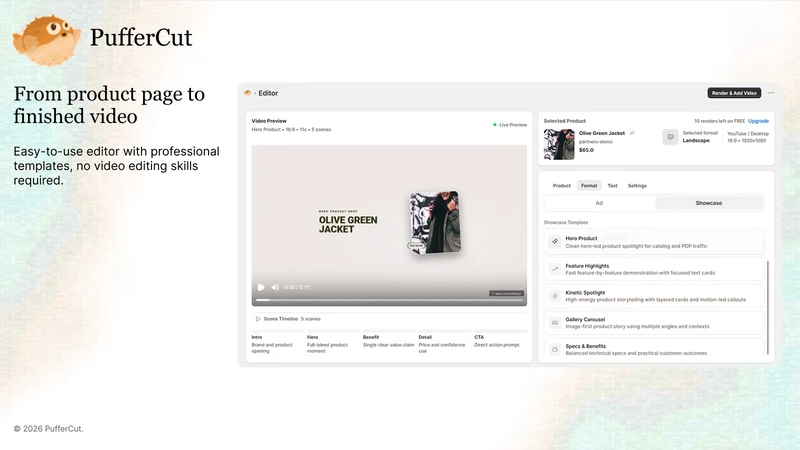Choose the Gallery Carousel template

[x=655, y=322]
